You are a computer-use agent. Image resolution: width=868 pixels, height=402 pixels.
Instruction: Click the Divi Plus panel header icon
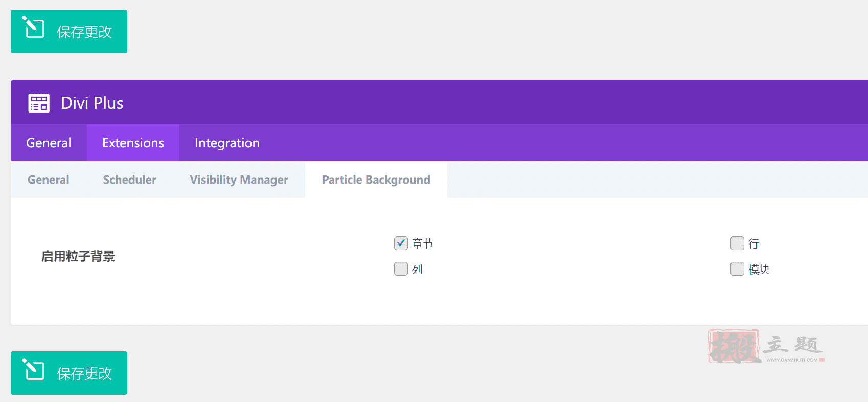point(39,103)
